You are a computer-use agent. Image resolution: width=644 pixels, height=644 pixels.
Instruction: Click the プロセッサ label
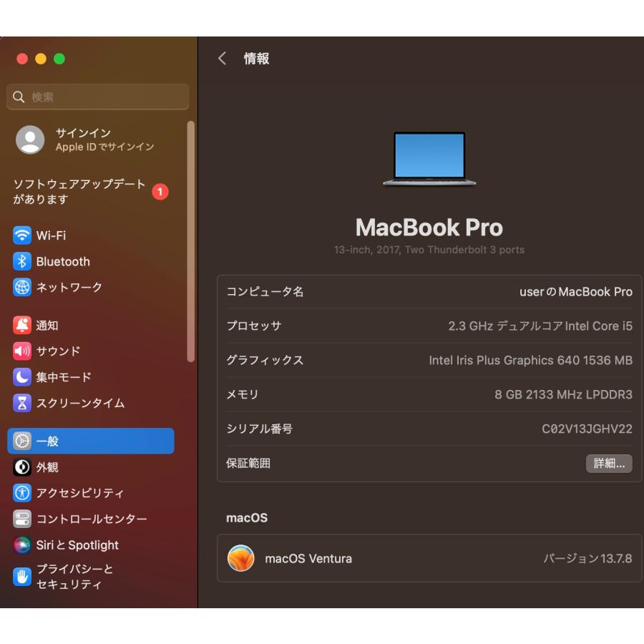point(254,326)
